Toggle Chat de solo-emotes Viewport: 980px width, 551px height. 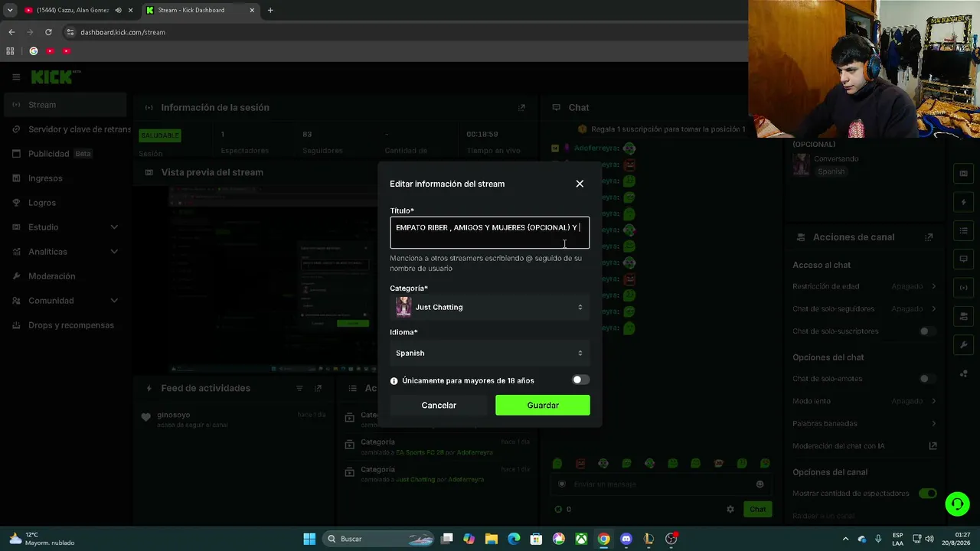pyautogui.click(x=927, y=379)
